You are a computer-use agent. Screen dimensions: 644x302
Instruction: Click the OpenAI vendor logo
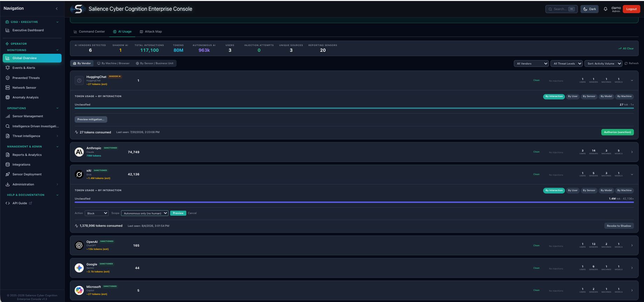click(x=79, y=245)
